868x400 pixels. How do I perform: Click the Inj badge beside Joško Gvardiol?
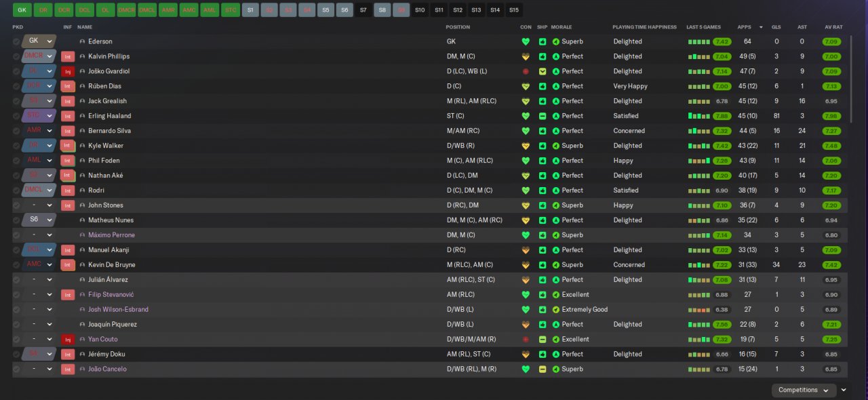(67, 71)
